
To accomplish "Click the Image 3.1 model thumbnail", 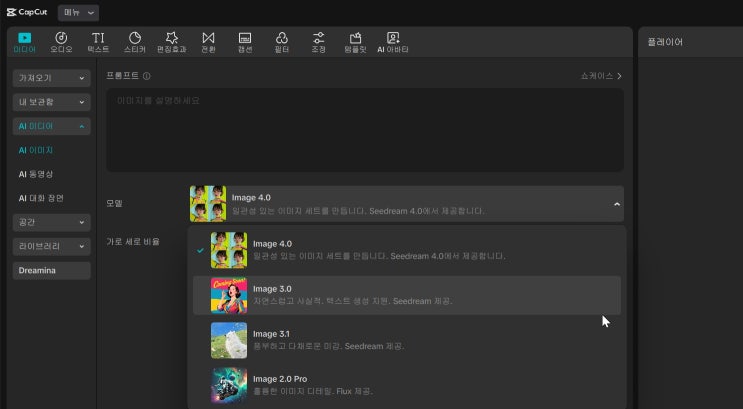I will 229,340.
